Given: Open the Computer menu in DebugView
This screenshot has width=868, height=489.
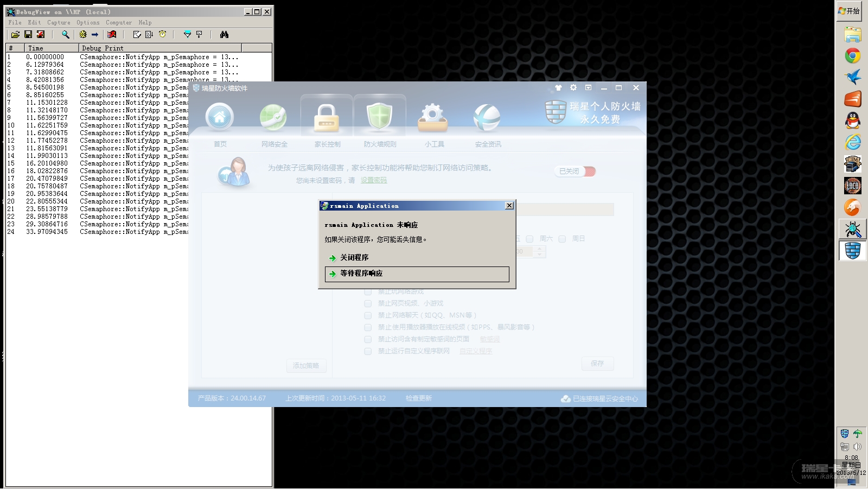Looking at the screenshot, I should [119, 22].
